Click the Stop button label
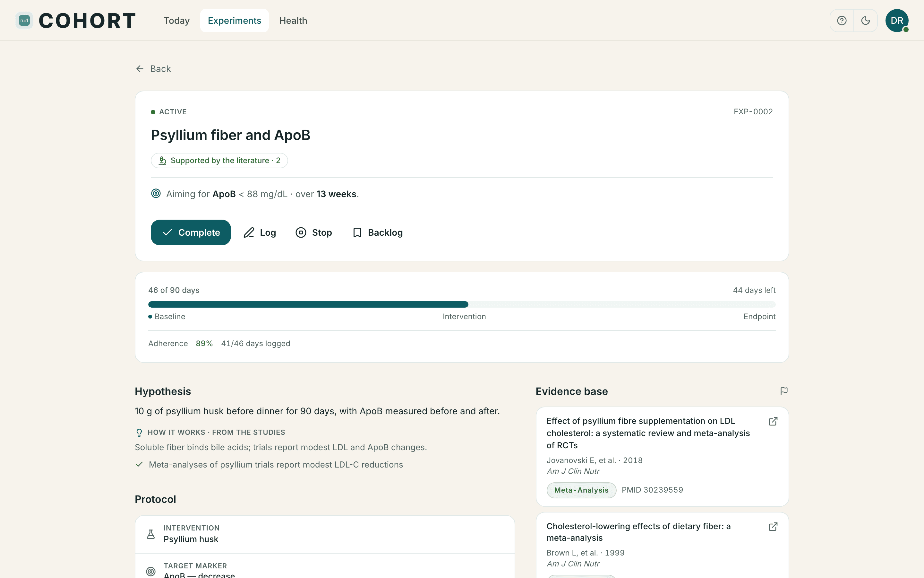Image resolution: width=924 pixels, height=578 pixels. [322, 232]
